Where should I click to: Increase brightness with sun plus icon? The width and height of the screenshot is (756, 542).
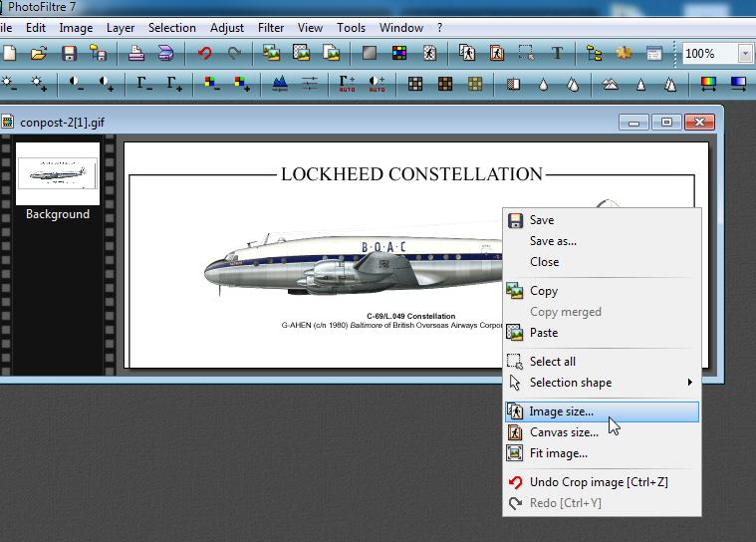(x=39, y=84)
